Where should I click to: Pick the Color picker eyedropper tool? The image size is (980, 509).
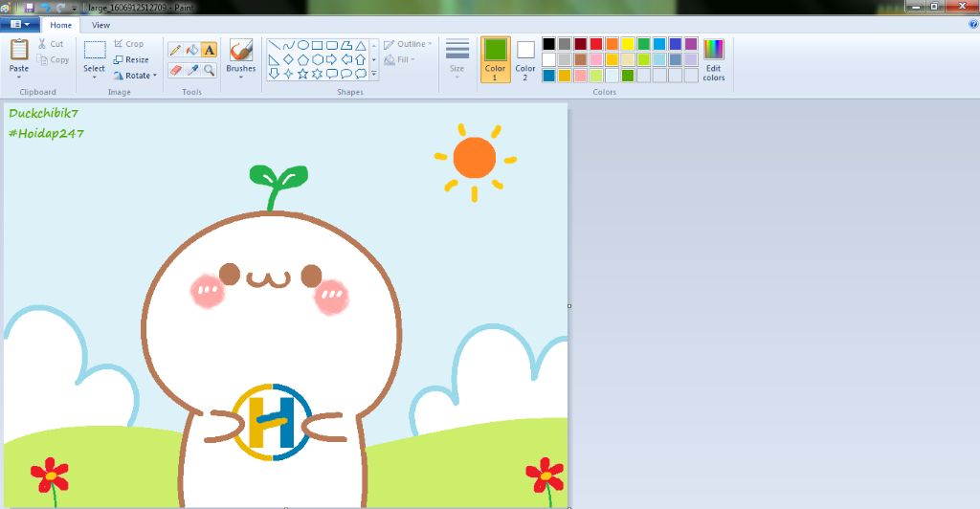coord(192,70)
